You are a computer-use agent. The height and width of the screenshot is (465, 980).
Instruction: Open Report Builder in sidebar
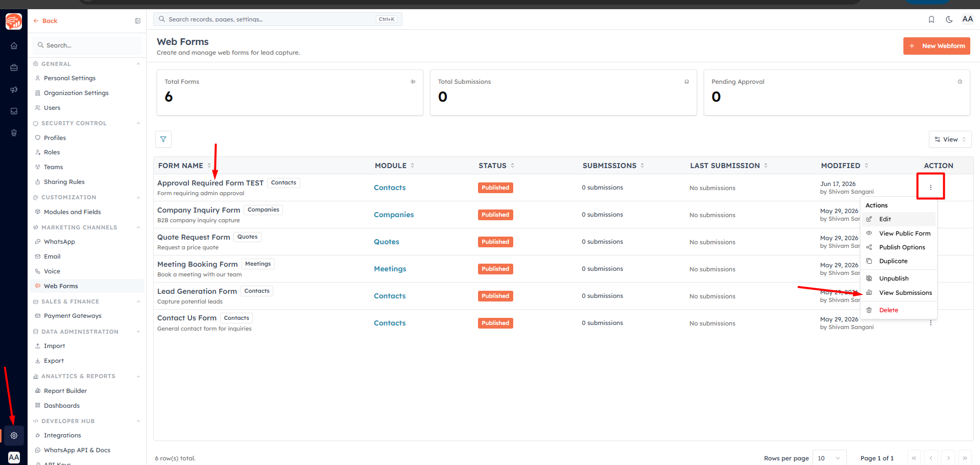[65, 391]
